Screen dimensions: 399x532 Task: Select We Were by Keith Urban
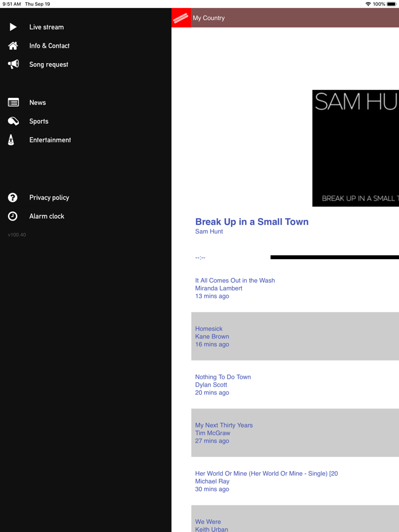point(295,518)
